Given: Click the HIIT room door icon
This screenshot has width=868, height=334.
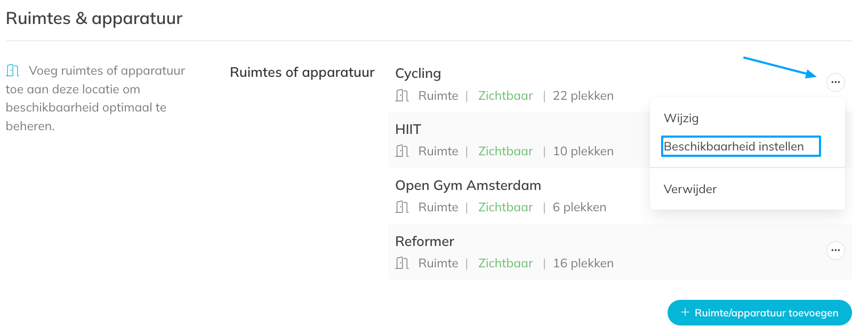Looking at the screenshot, I should click(402, 152).
